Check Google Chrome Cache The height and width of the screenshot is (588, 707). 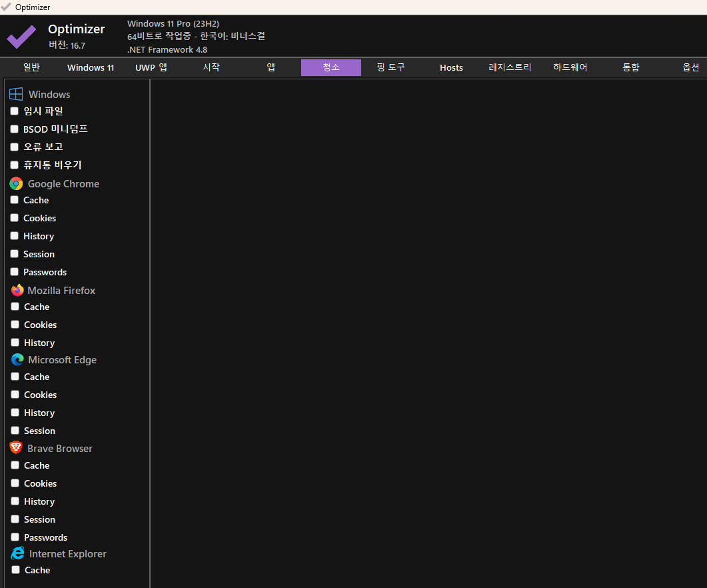click(15, 200)
